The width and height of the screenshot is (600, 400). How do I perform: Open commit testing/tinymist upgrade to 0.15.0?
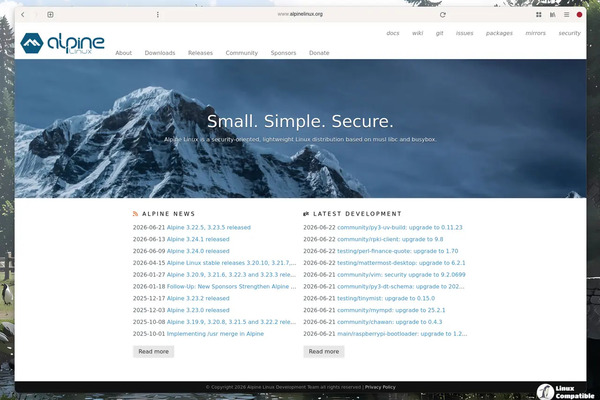pos(386,299)
